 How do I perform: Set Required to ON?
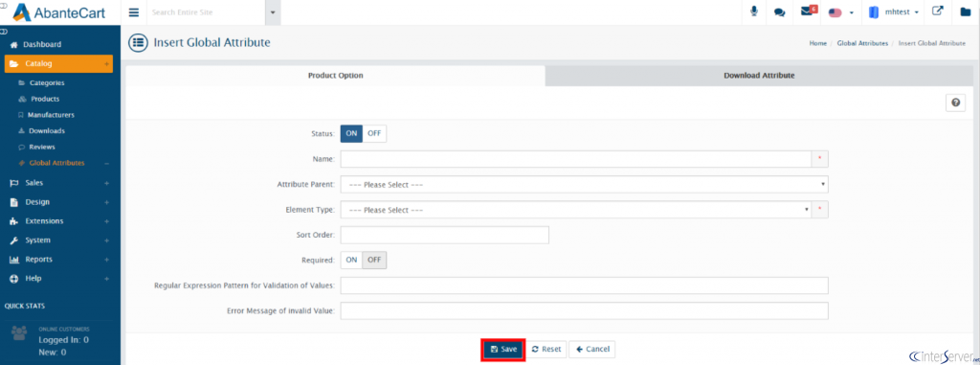pos(351,260)
